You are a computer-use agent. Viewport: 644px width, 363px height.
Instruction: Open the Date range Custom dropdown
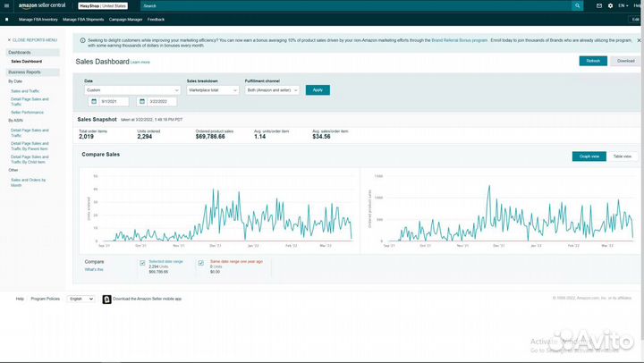[131, 90]
